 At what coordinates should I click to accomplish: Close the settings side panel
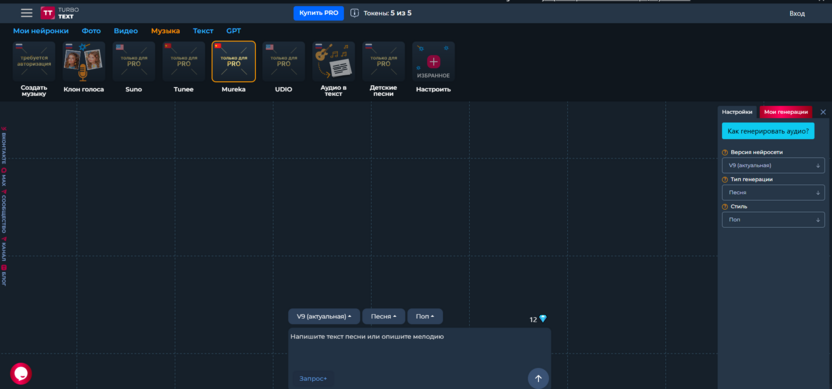(x=823, y=112)
